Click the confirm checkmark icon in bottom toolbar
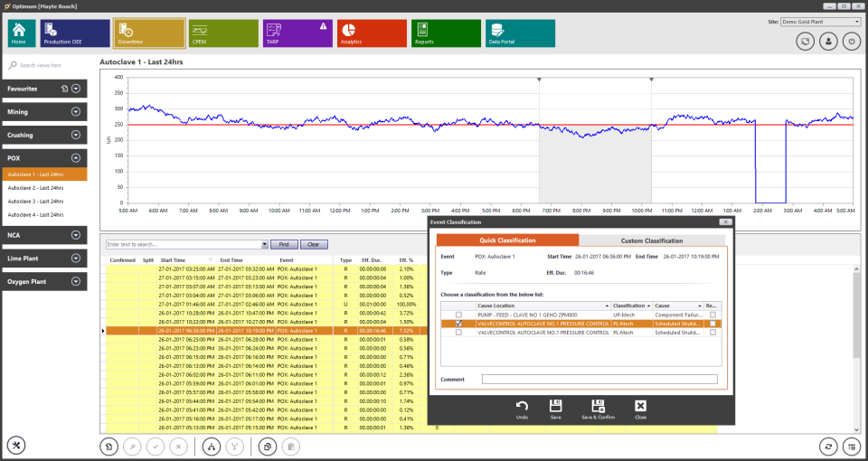Screen dimensions: 868x461 point(156,447)
